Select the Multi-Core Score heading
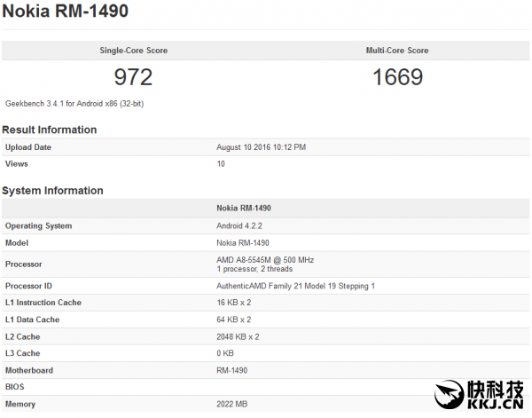 click(397, 51)
